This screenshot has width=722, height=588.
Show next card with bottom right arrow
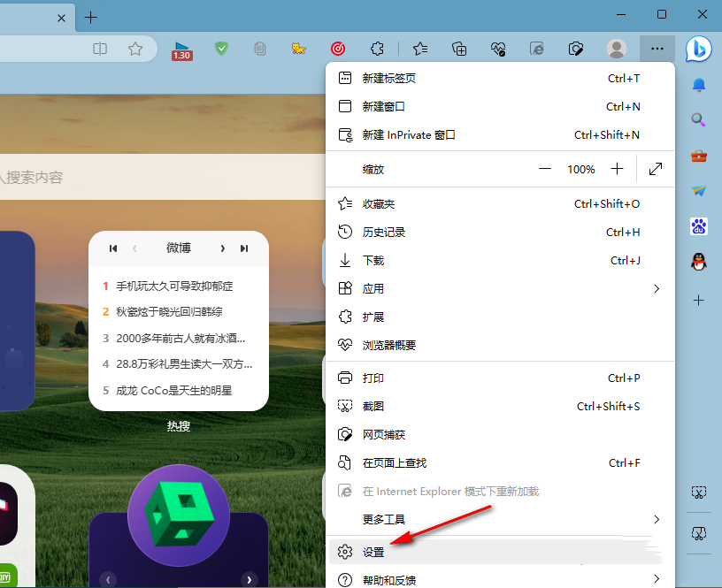[250, 580]
